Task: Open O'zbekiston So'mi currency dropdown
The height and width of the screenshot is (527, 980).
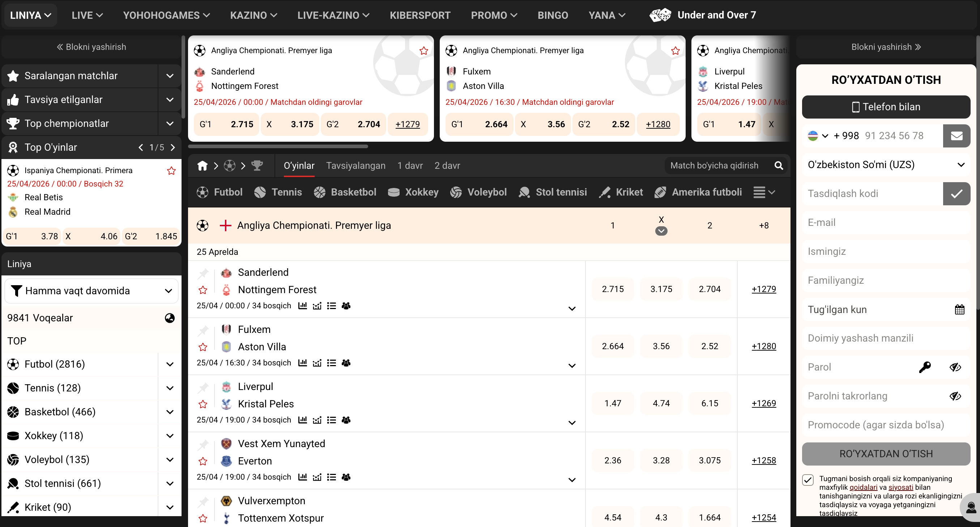Action: (x=886, y=164)
